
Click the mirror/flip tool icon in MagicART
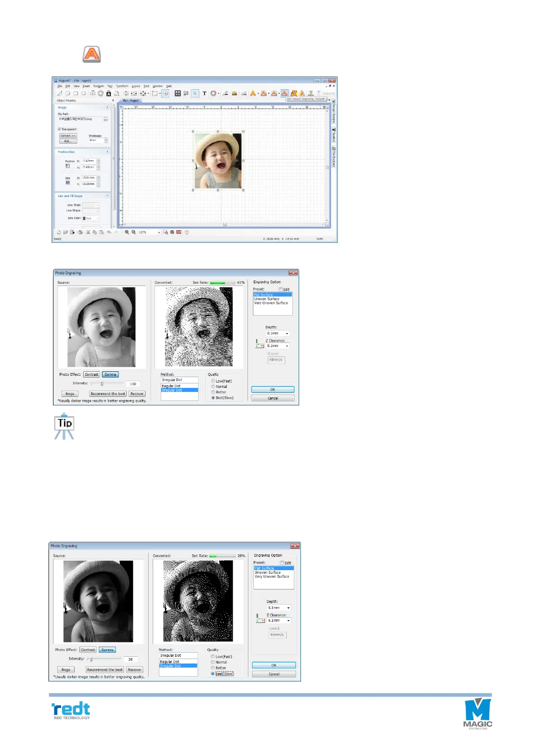[93, 93]
